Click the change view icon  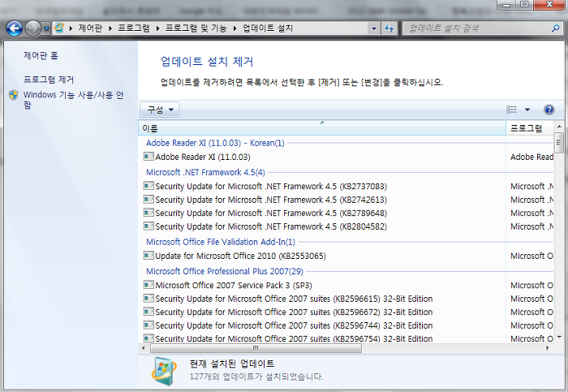point(511,110)
